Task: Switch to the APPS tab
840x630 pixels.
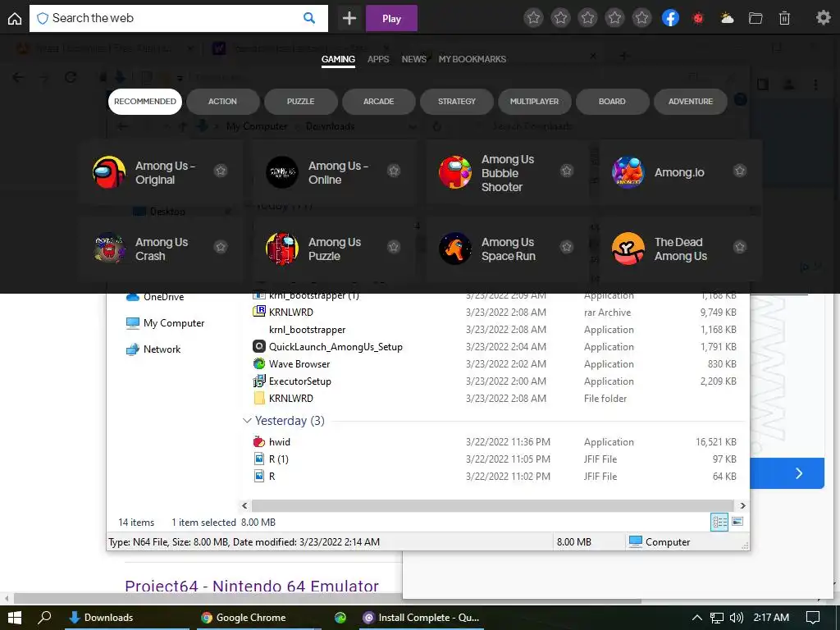Action: pyautogui.click(x=378, y=59)
